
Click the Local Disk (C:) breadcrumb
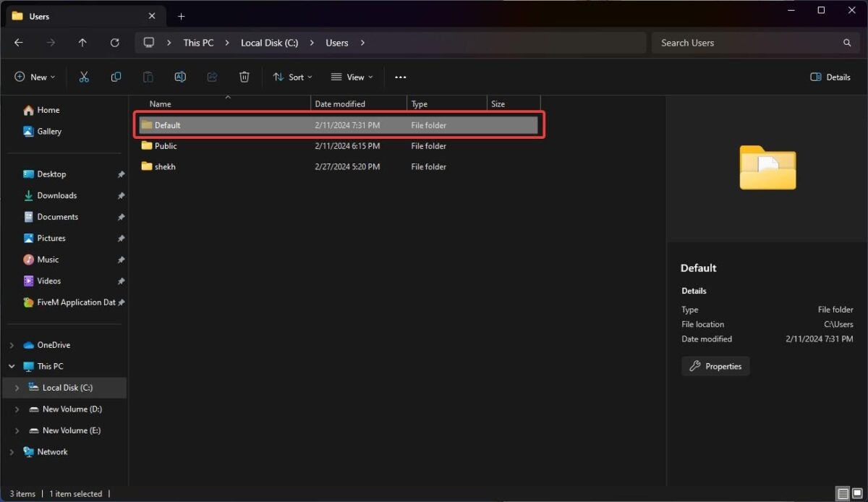click(269, 43)
